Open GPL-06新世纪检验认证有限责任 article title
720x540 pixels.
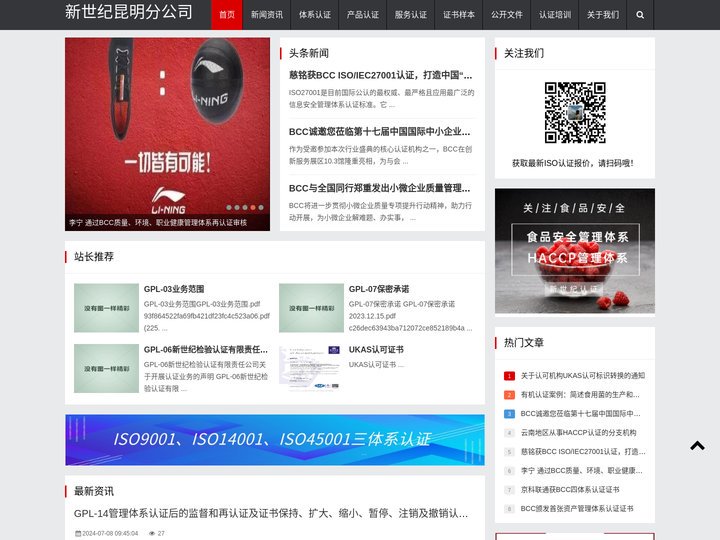206,350
